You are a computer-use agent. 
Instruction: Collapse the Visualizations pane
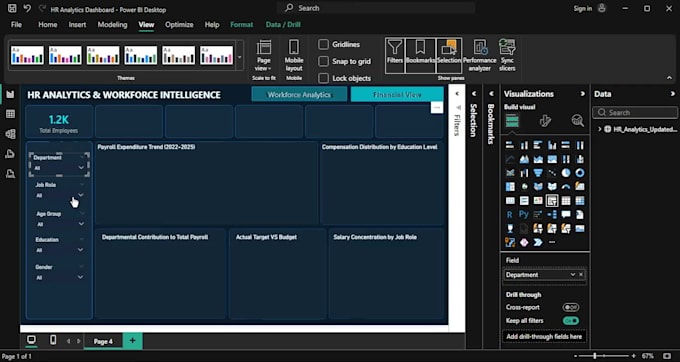click(582, 94)
